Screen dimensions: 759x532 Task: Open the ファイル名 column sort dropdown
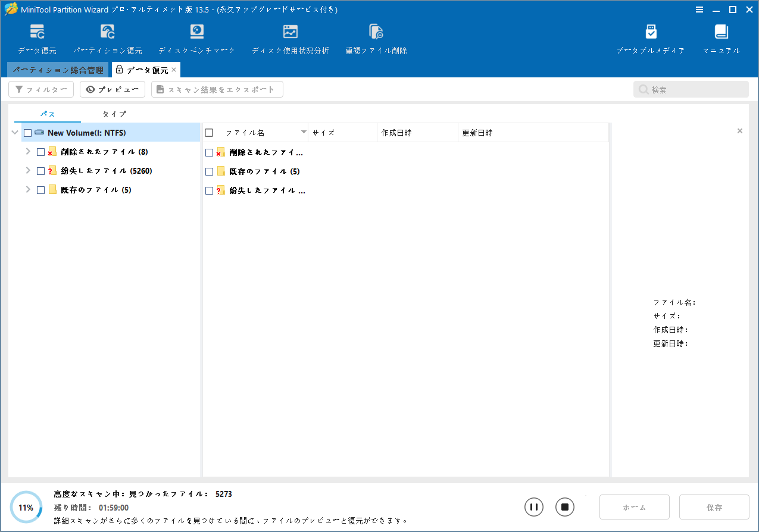(x=304, y=132)
